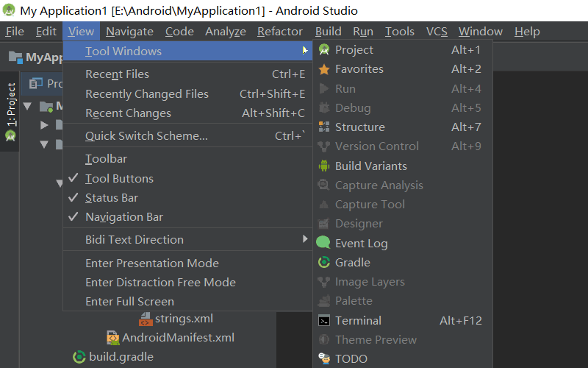Click the Palette icon in submenu
The height and width of the screenshot is (368, 588).
pyautogui.click(x=323, y=300)
